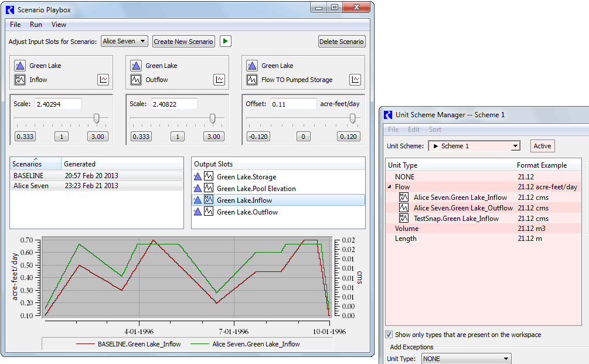Open the plot icon for Green Lake Outflow
Viewport: 589px width, 364px height.
(x=219, y=80)
